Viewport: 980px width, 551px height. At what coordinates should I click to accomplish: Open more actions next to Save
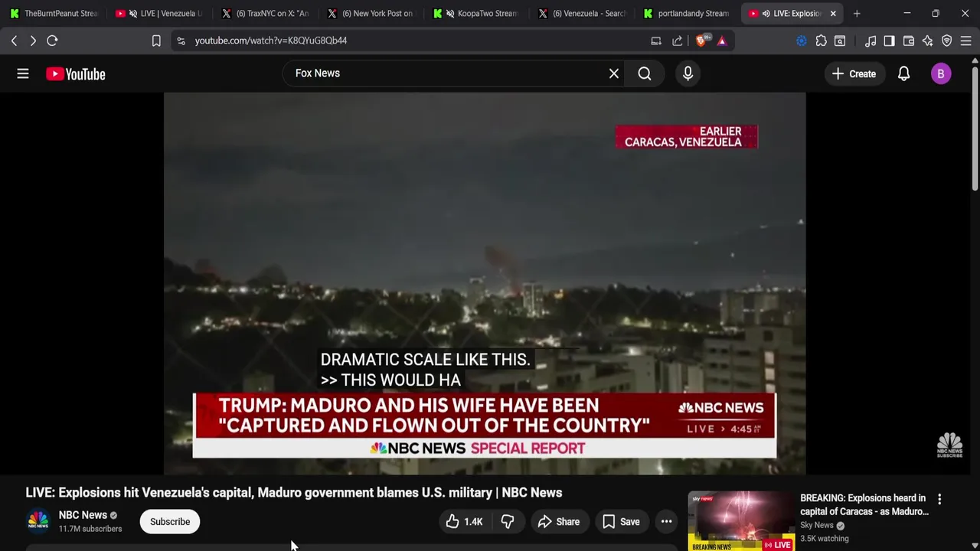pos(666,522)
